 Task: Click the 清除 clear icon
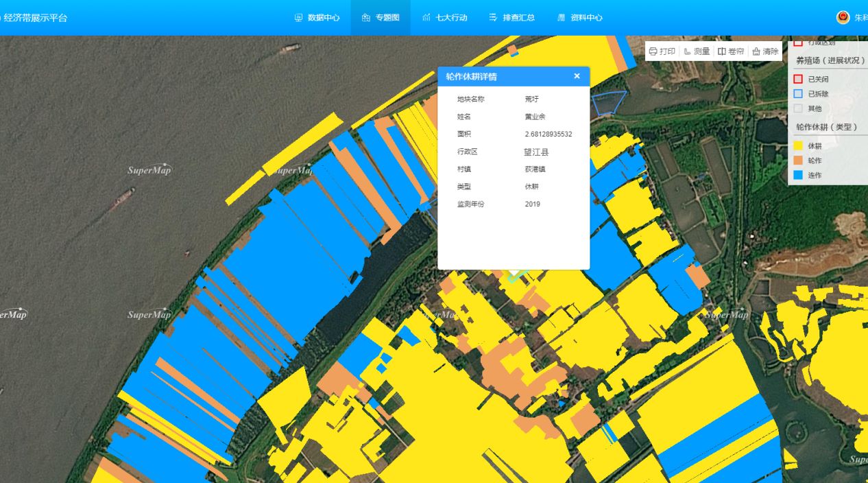coord(756,51)
